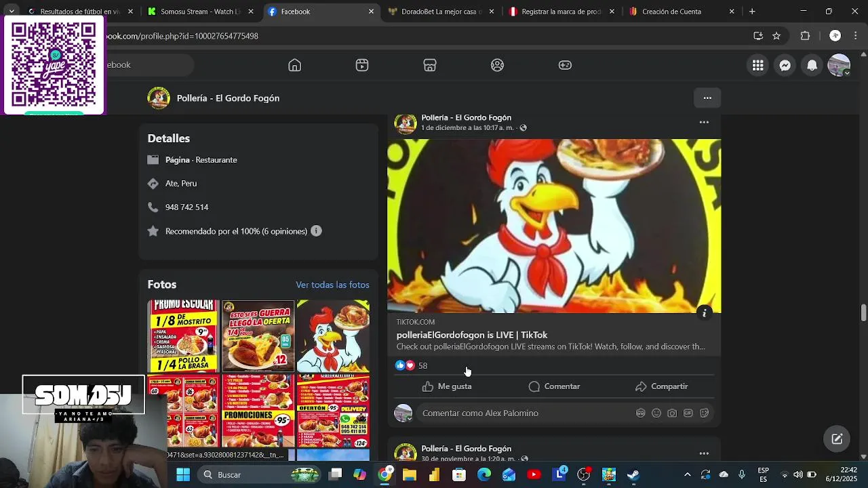Click phone number 948 742 514

[186, 207]
